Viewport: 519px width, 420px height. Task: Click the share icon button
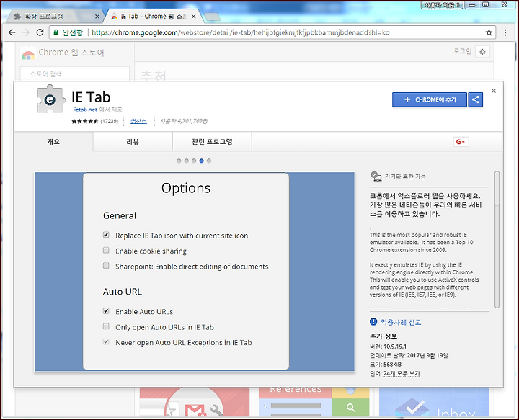click(x=475, y=99)
